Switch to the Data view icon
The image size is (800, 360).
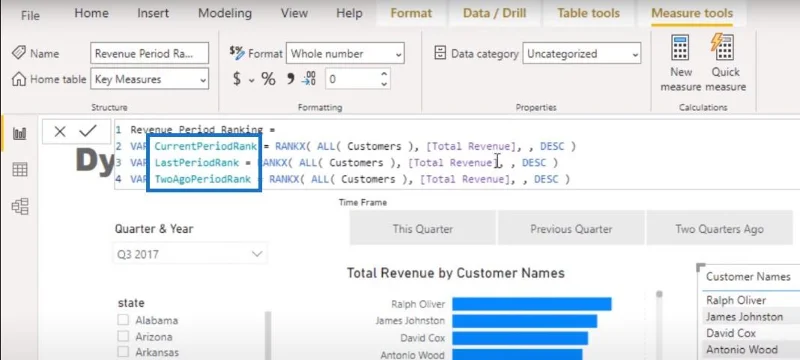(20, 170)
